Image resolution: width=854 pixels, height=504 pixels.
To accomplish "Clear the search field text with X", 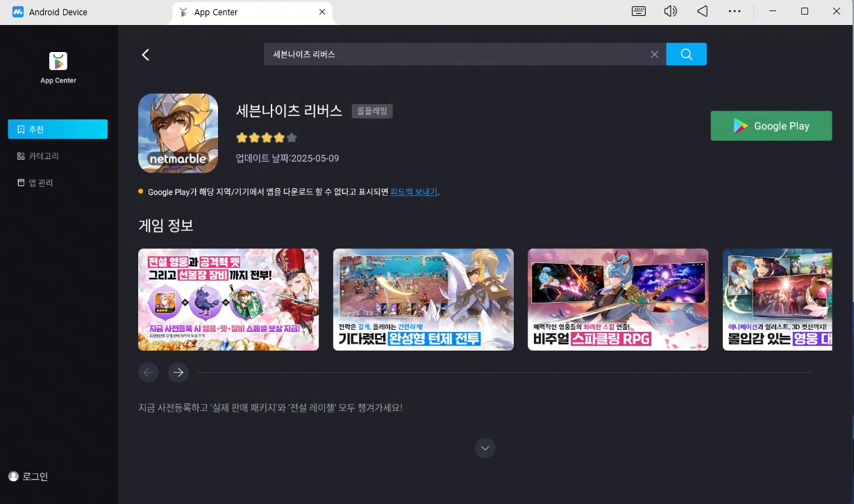I will point(654,54).
